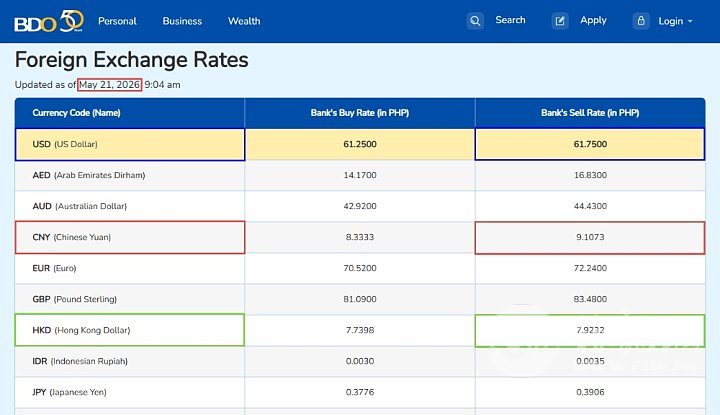Screen dimensions: 720x415
Task: Click EUR buy rate 70.5200
Action: tap(360, 268)
